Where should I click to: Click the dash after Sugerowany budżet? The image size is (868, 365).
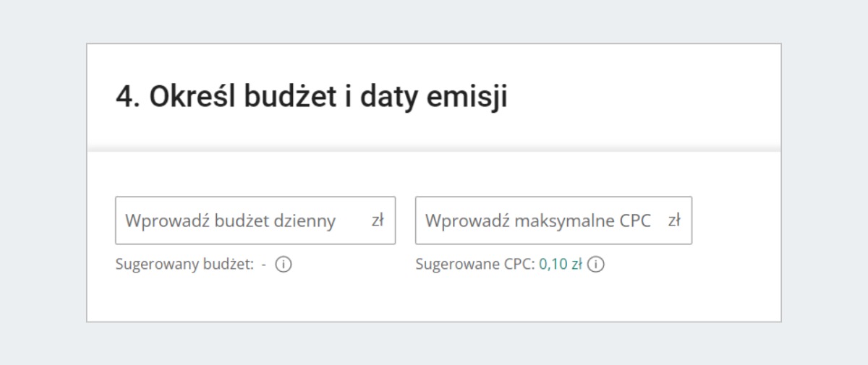(264, 265)
